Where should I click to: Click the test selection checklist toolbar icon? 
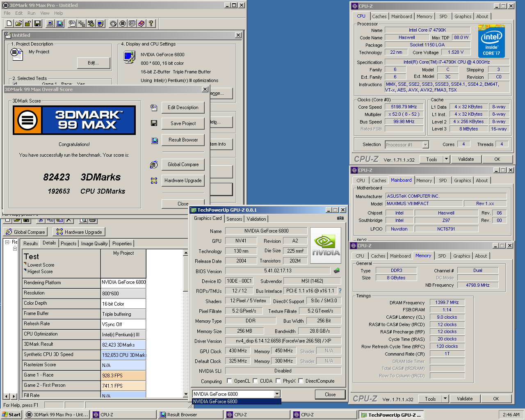click(82, 23)
